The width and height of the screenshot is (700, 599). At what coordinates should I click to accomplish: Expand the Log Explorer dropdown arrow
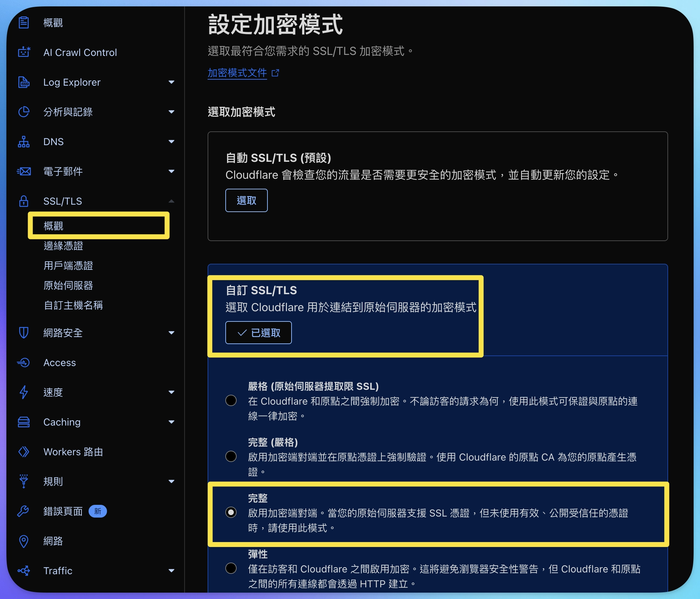pos(171,82)
